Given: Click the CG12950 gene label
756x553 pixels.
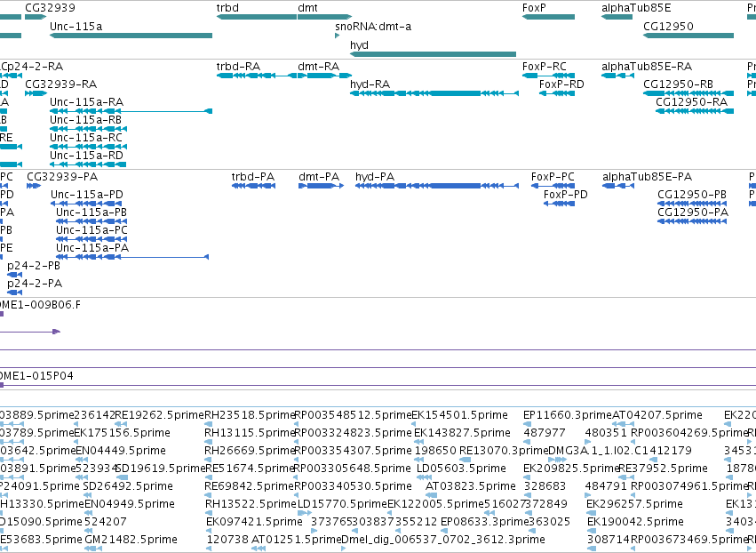Looking at the screenshot, I should coord(668,26).
